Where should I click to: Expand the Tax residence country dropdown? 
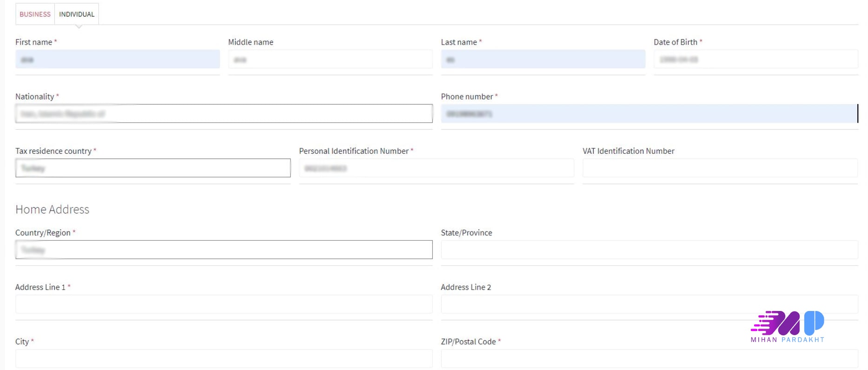pos(153,168)
